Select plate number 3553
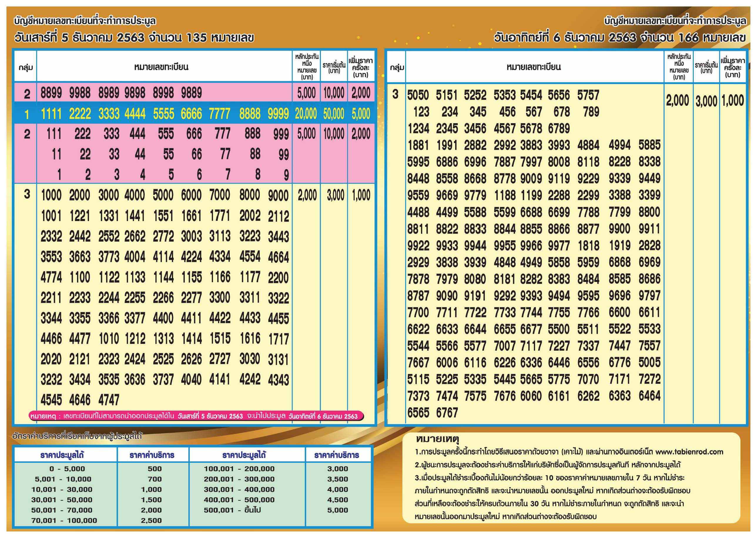The width and height of the screenshot is (756, 535). pos(51,257)
